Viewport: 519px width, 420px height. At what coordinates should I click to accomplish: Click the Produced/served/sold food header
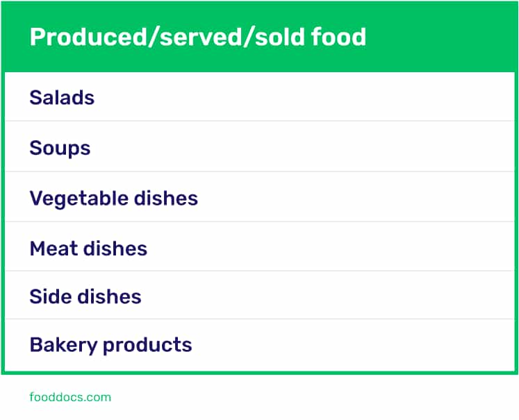259,37
